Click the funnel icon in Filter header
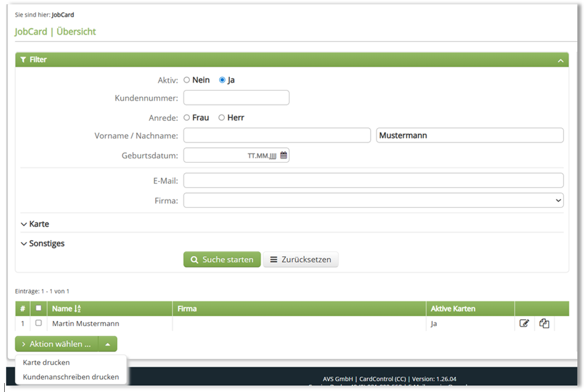Image resolution: width=584 pixels, height=392 pixels. 23,60
